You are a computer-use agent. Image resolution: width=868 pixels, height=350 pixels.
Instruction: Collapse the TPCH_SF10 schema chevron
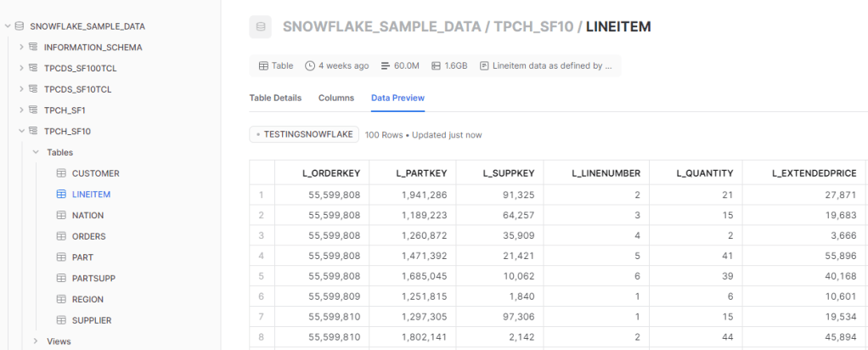tap(21, 132)
